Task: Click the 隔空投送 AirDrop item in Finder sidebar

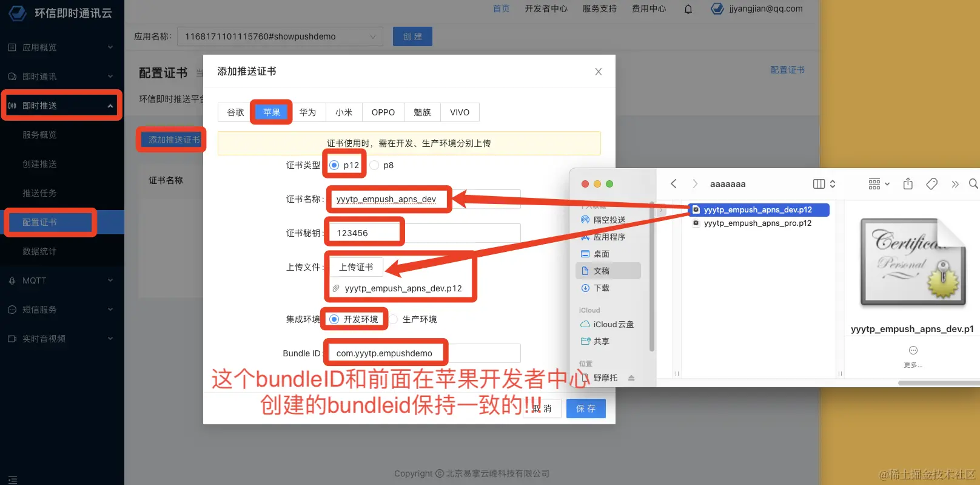Action: pos(609,220)
